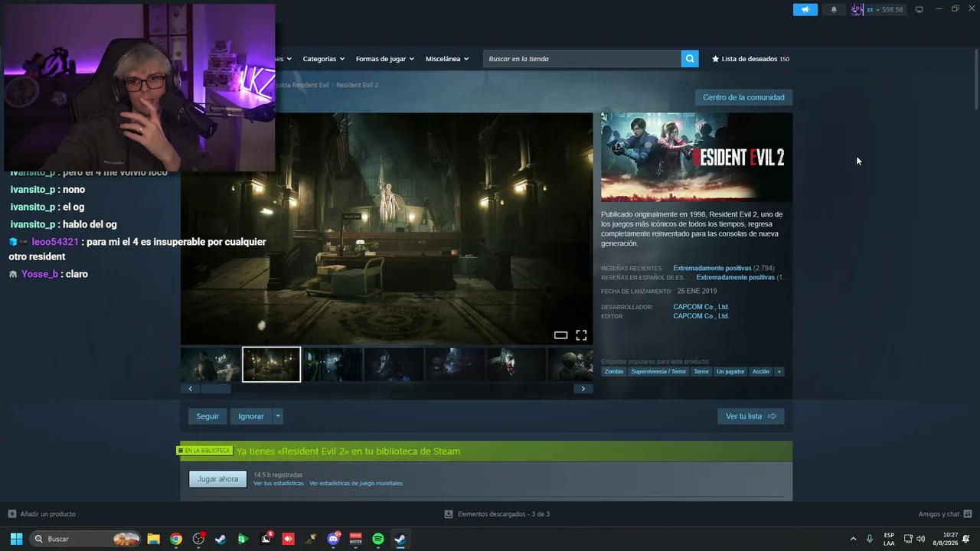Image resolution: width=980 pixels, height=551 pixels.
Task: Select the highlighted police hall screenshot thumbnail
Action: point(272,364)
